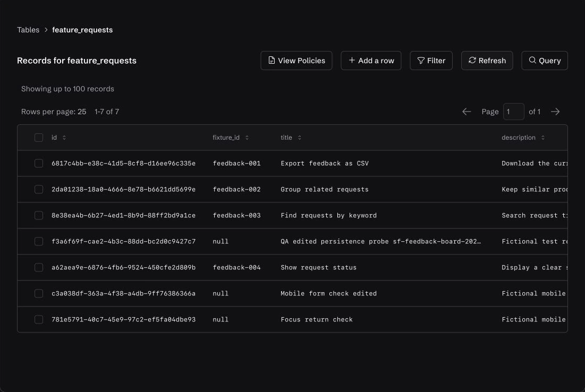Click the feedback-002 fixture_id cell
The height and width of the screenshot is (392, 585).
236,190
